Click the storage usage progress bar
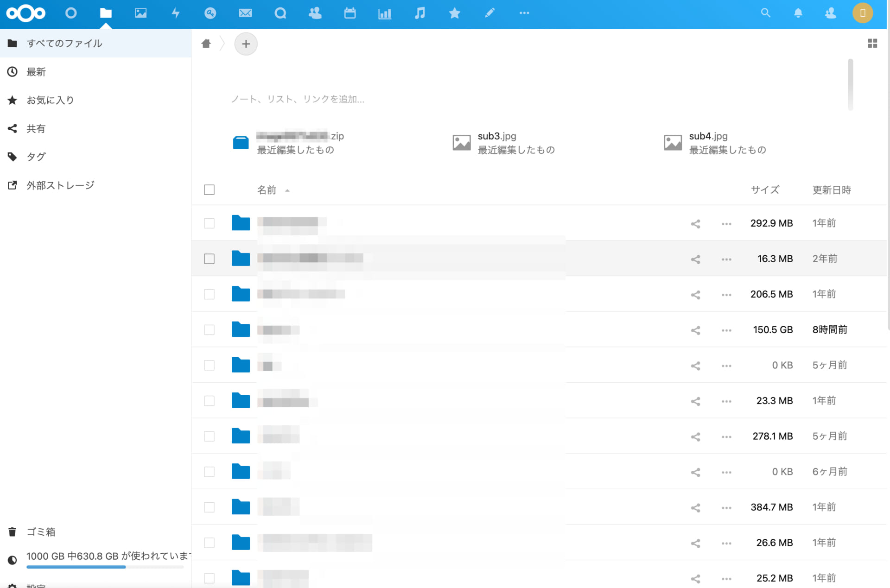The width and height of the screenshot is (890, 588). click(x=105, y=567)
